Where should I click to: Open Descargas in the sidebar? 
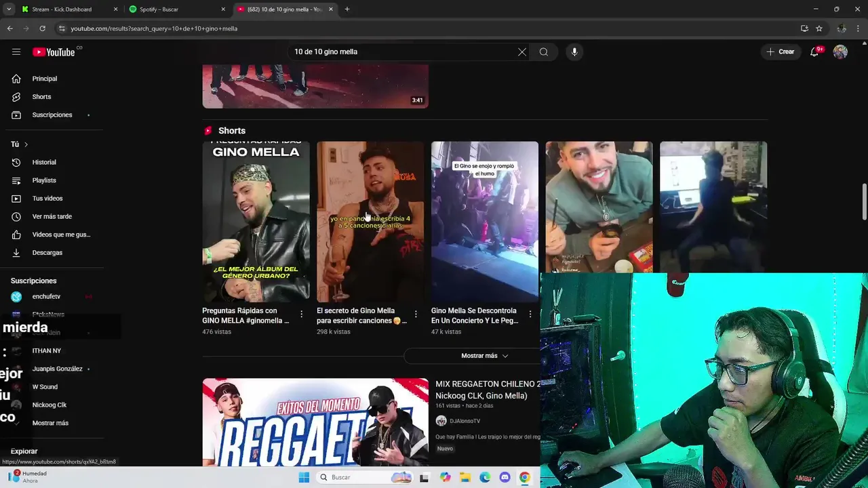pyautogui.click(x=47, y=252)
